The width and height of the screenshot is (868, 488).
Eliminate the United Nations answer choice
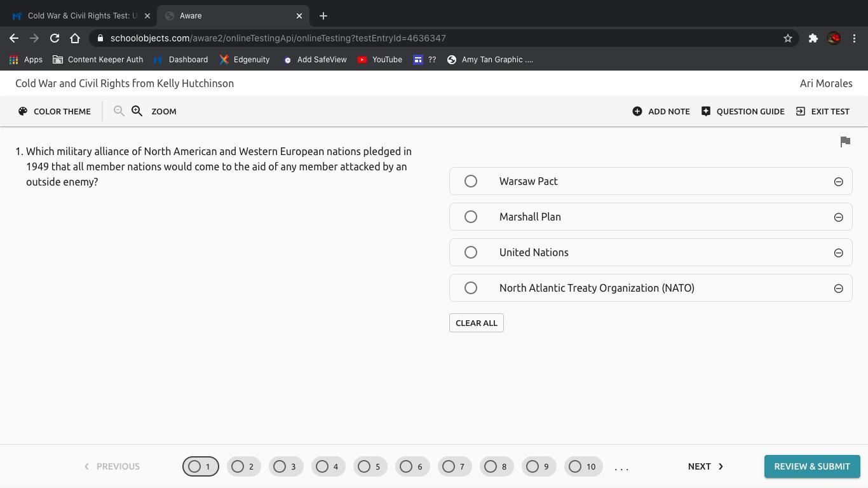tap(838, 253)
